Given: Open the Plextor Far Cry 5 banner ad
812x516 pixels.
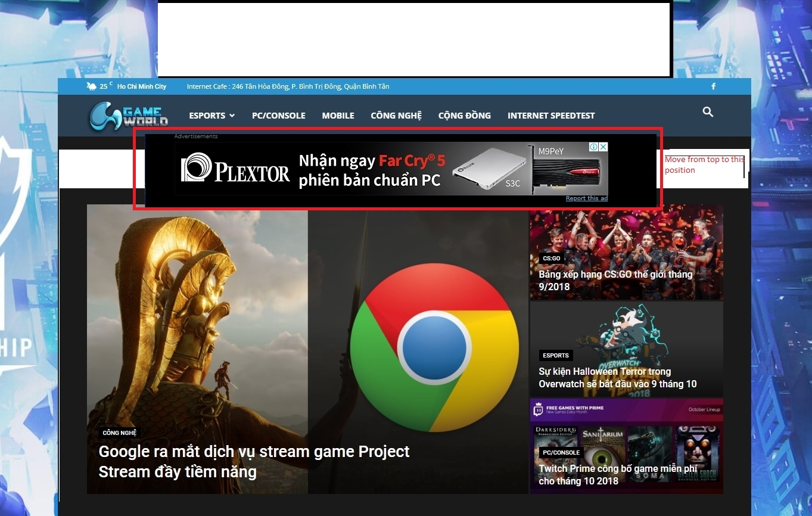Looking at the screenshot, I should [x=391, y=169].
